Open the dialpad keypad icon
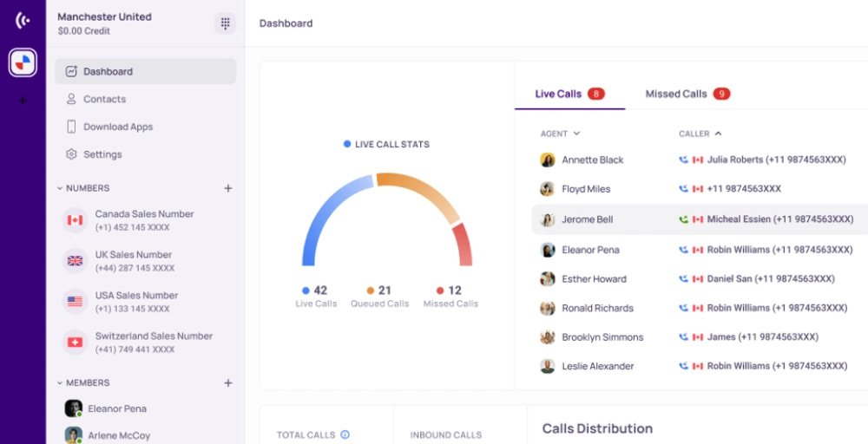 point(226,23)
